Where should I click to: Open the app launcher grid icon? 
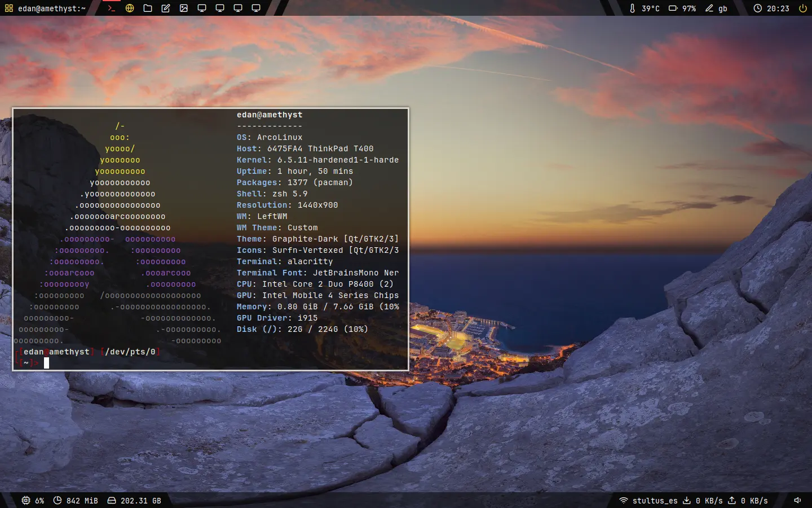point(8,8)
